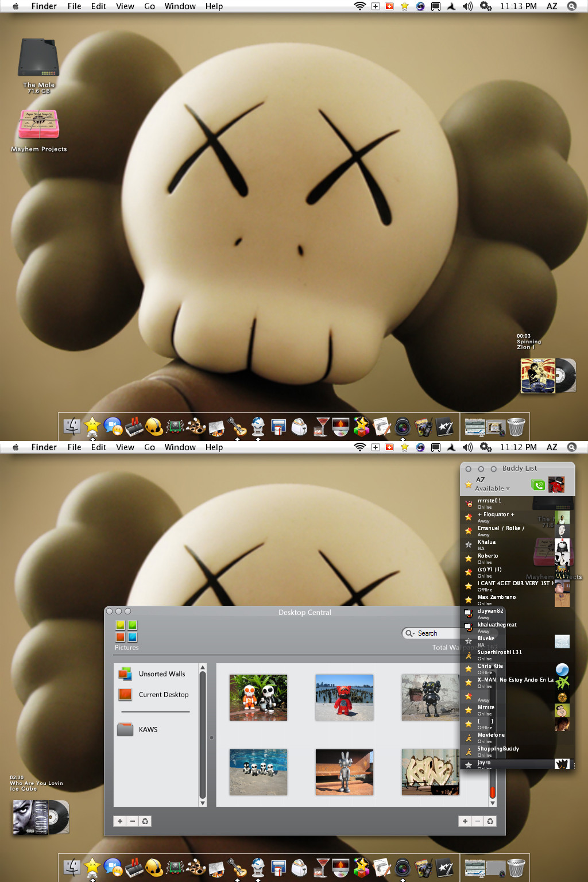Open the toaster icon in the lower dock
Screen dimensions: 588x882
coord(299,868)
